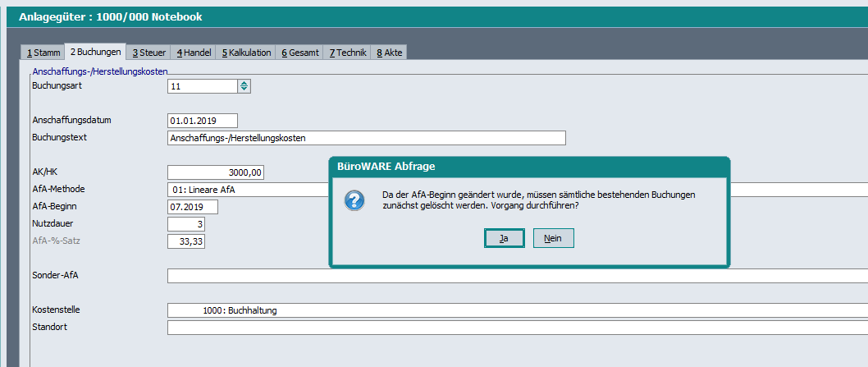Focus the Nutzdauer field

pos(186,224)
